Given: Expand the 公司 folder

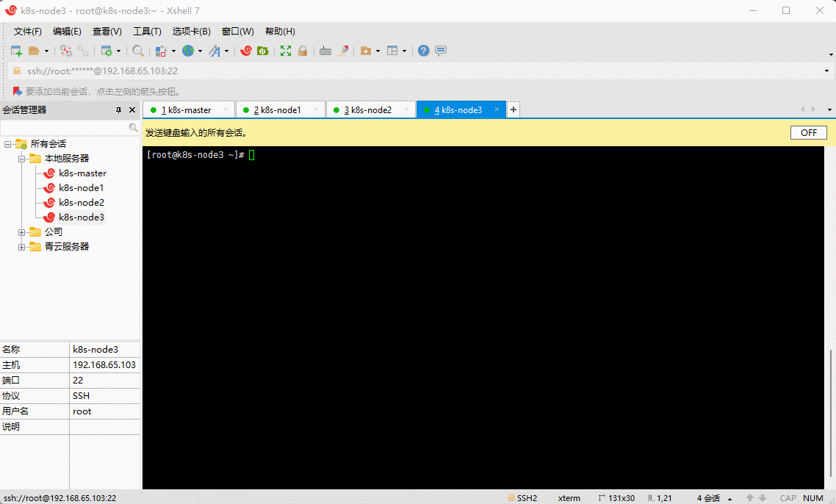Looking at the screenshot, I should pos(21,232).
